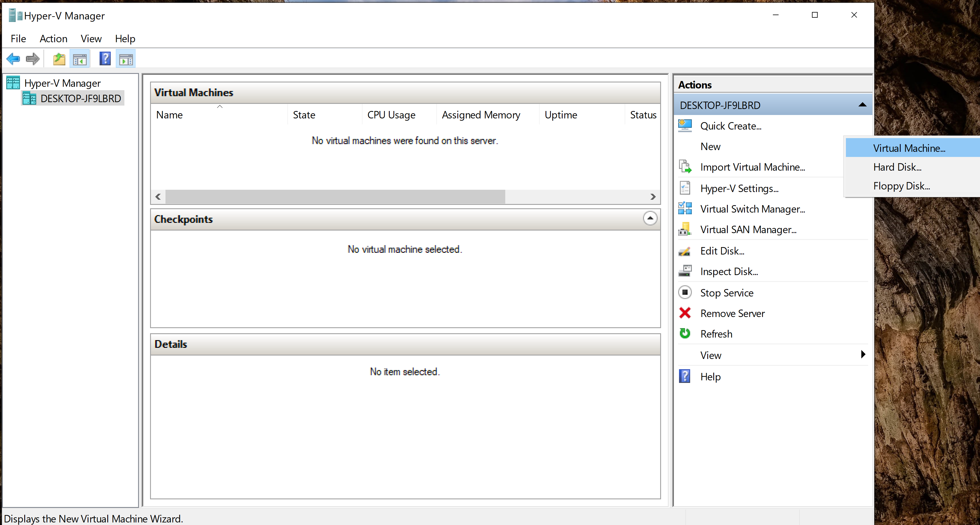Collapse DESKTOP-JF9LBRD actions section arrow
Viewport: 980px width, 525px height.
862,105
